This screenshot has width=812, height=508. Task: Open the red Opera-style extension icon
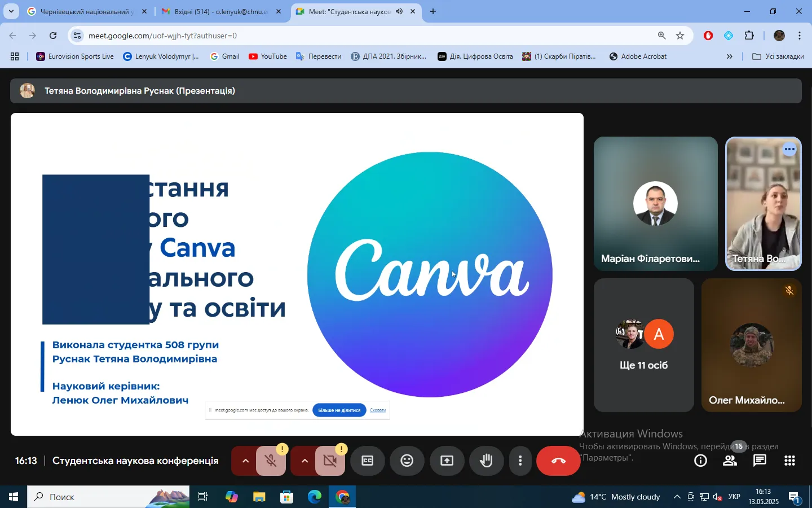click(708, 36)
